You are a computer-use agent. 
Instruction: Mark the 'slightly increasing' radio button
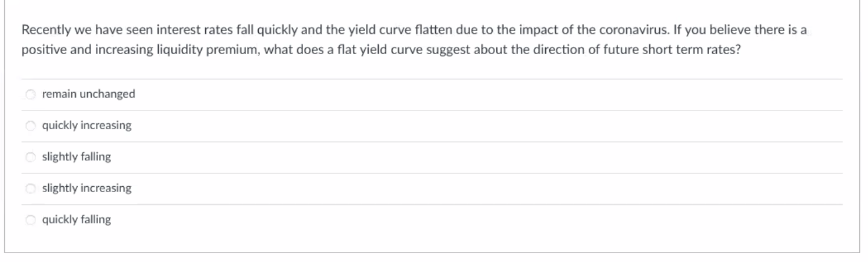click(x=31, y=189)
